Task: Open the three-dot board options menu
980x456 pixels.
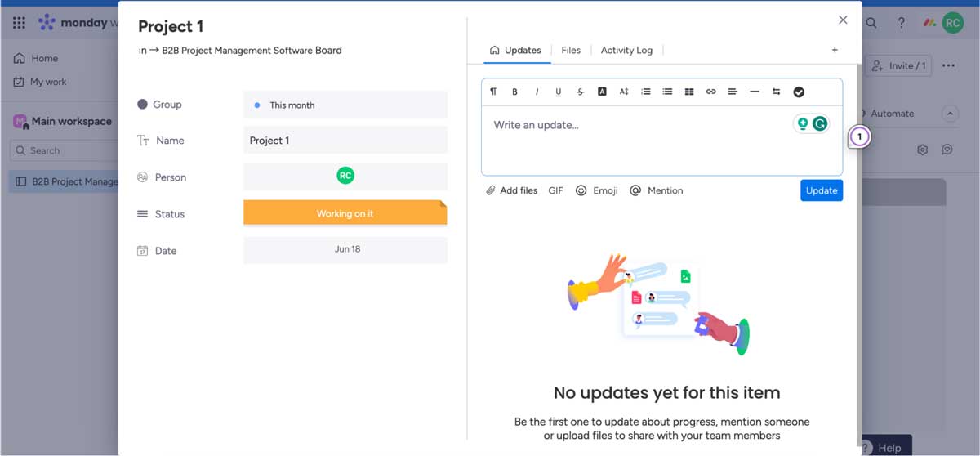Action: (x=948, y=65)
